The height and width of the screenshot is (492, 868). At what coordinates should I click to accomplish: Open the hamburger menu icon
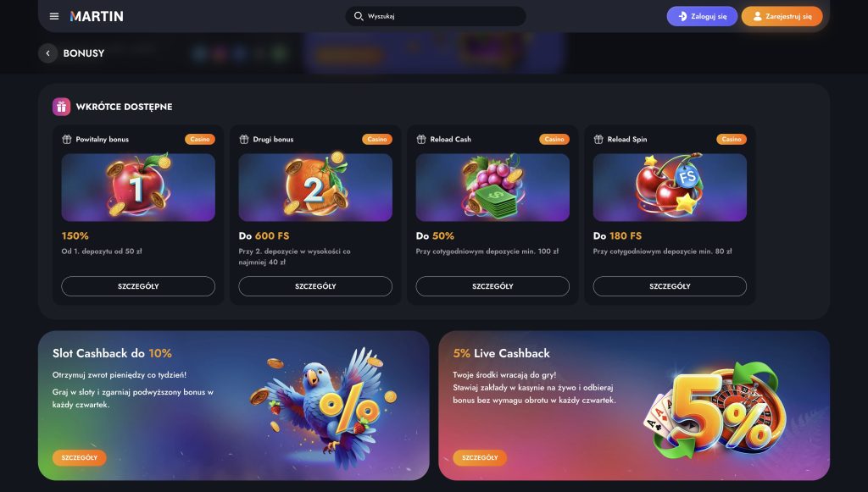pyautogui.click(x=54, y=16)
